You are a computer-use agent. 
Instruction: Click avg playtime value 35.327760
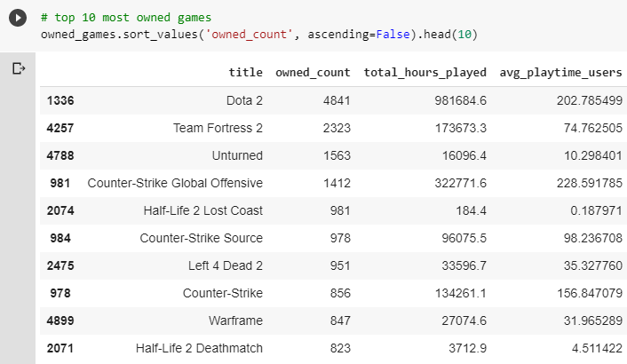593,265
